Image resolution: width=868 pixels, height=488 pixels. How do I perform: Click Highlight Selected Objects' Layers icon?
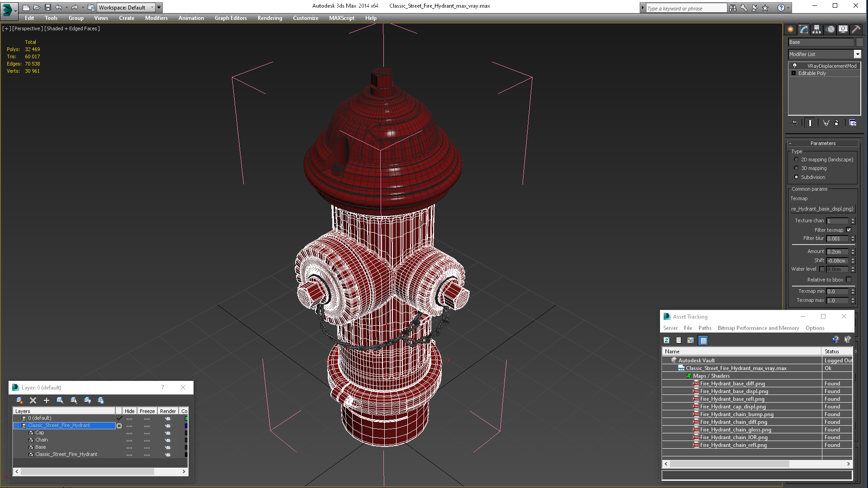tap(74, 400)
